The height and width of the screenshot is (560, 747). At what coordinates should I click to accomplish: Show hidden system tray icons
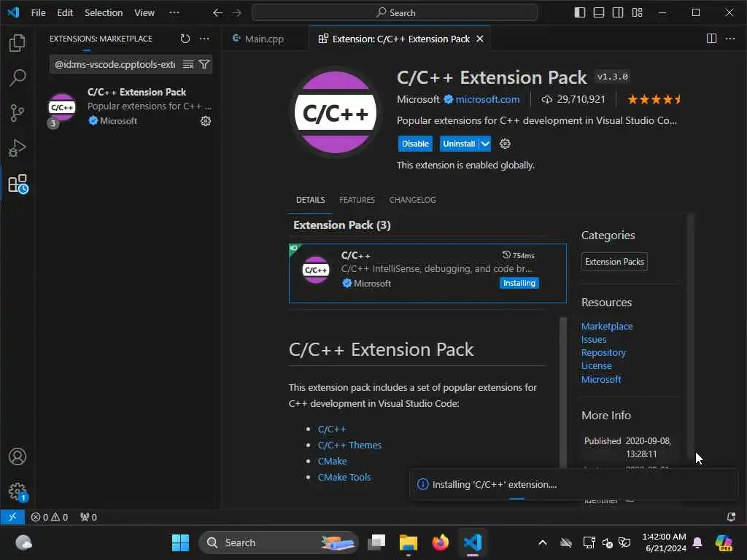[543, 542]
